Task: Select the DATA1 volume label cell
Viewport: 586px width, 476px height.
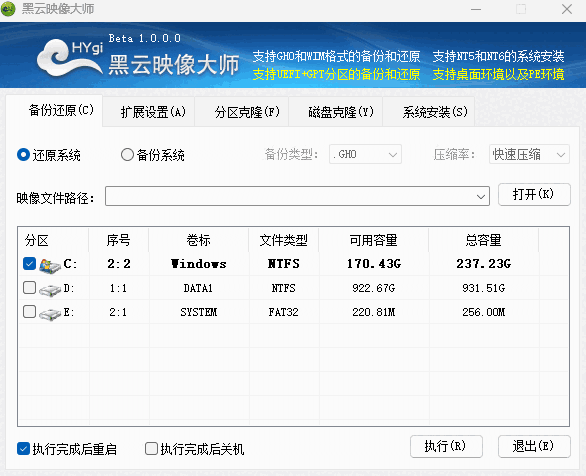Action: point(198,288)
